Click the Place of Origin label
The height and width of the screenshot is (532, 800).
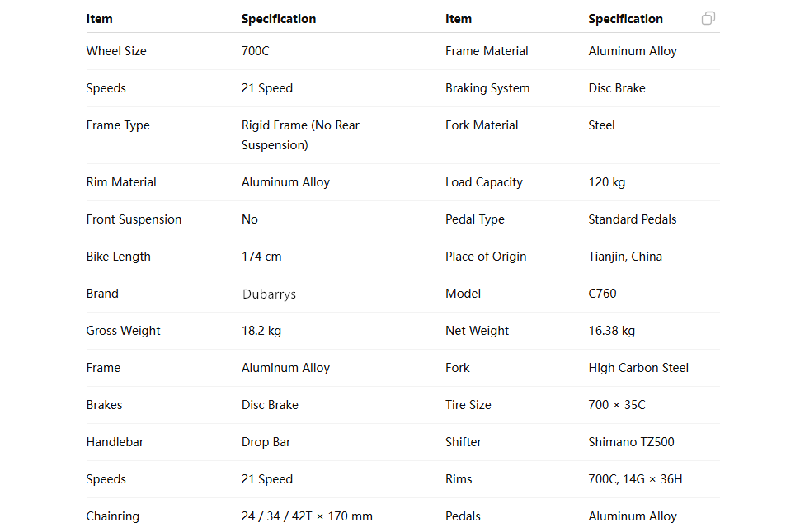coord(485,257)
